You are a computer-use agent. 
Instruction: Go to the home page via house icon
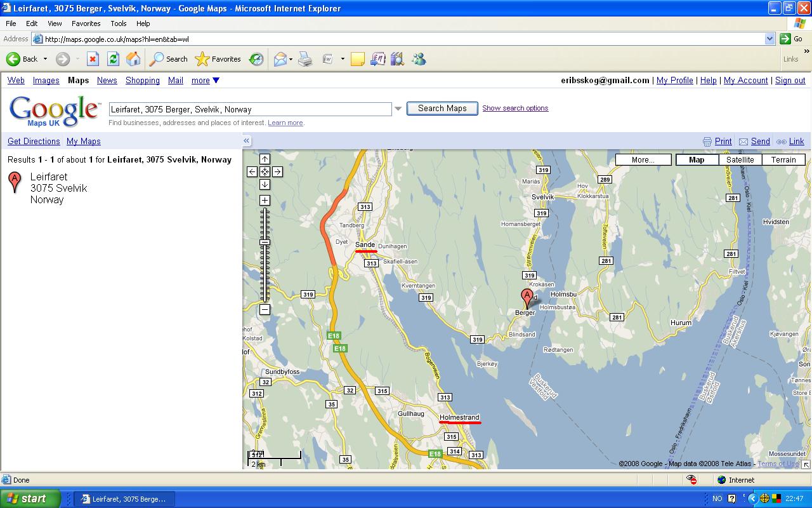coord(133,59)
